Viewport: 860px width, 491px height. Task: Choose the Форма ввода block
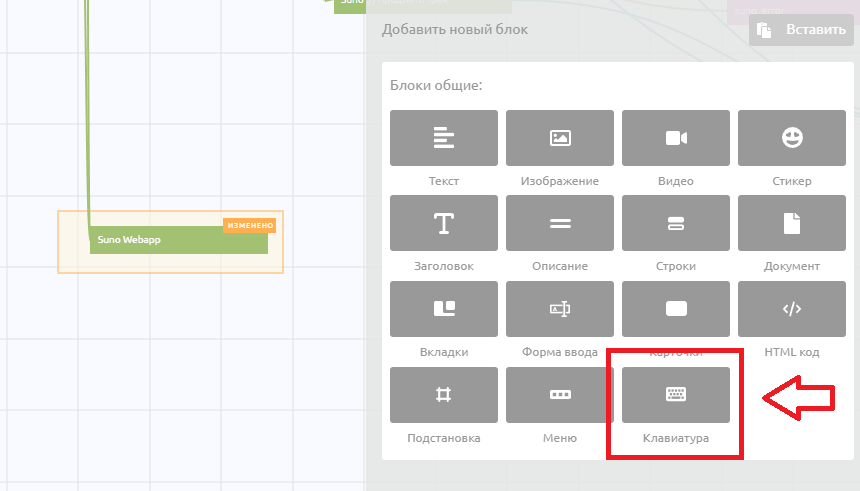coord(559,309)
